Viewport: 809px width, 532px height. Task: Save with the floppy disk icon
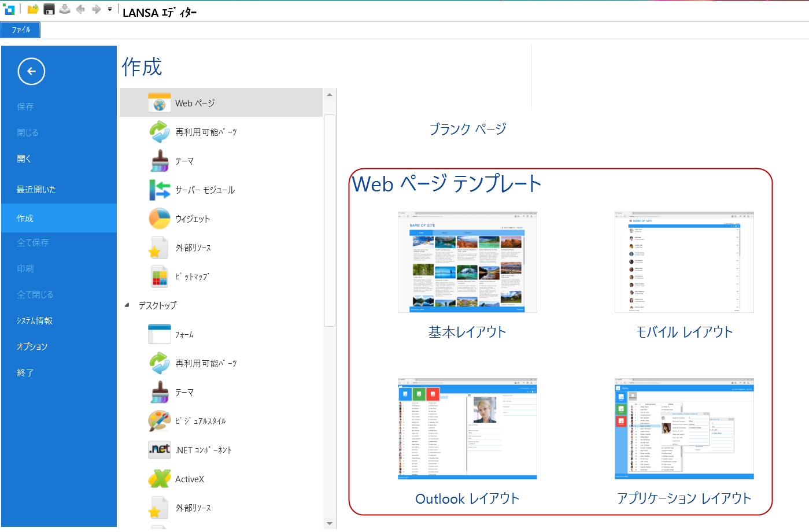[x=49, y=9]
